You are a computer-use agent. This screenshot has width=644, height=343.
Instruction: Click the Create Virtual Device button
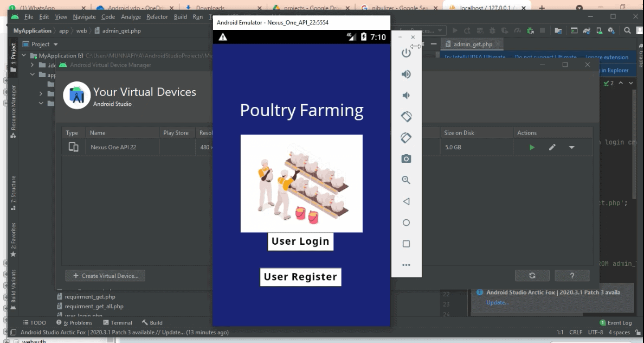105,276
